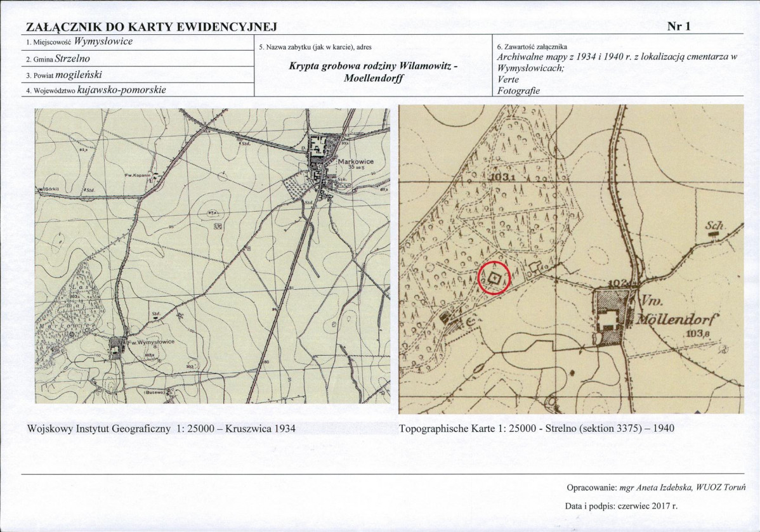
Task: Click the Wymysłowice locality field
Action: click(x=138, y=42)
